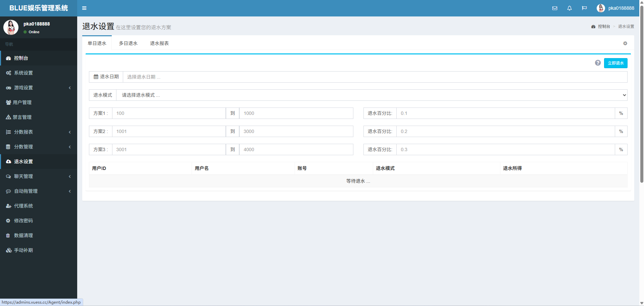Open 控制台 in the sidebar
This screenshot has width=644, height=306.
coord(39,58)
